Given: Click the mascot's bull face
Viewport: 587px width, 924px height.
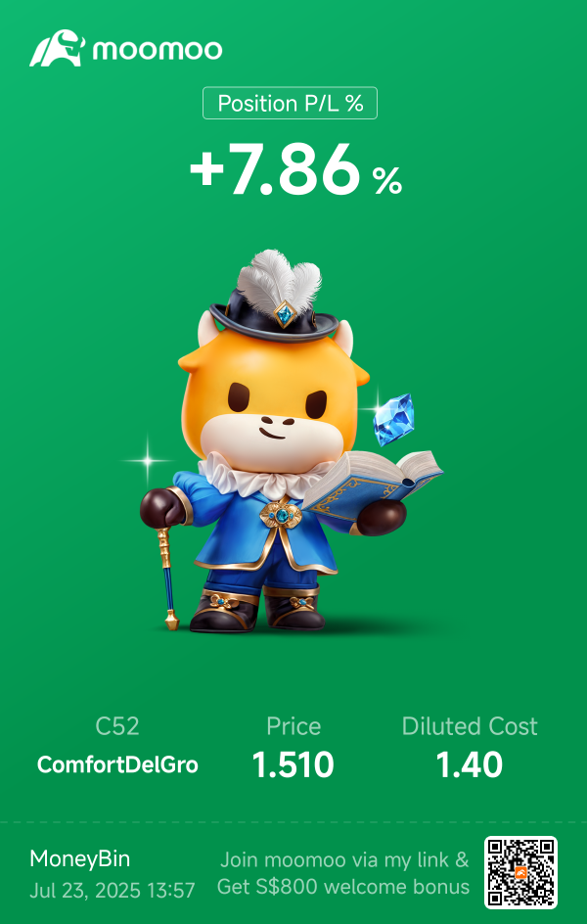Looking at the screenshot, I should tap(273, 406).
